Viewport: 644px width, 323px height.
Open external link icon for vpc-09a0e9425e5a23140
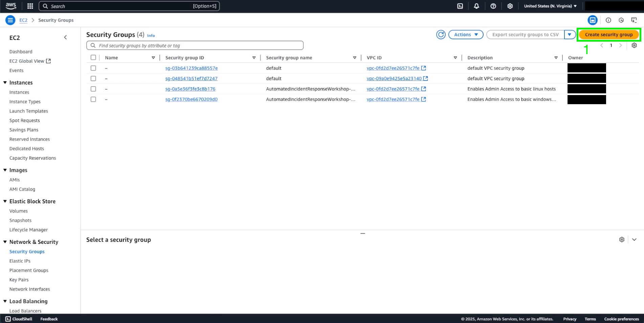[426, 78]
